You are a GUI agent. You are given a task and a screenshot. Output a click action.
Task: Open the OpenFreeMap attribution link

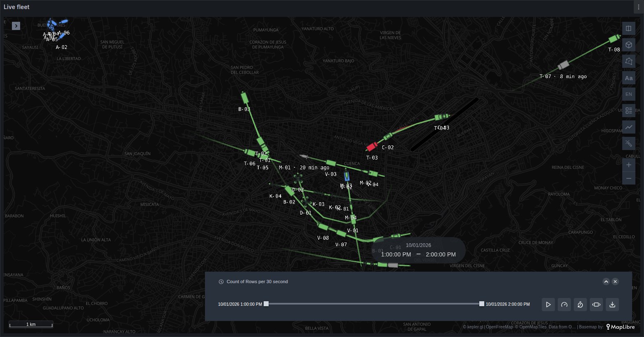(499, 327)
